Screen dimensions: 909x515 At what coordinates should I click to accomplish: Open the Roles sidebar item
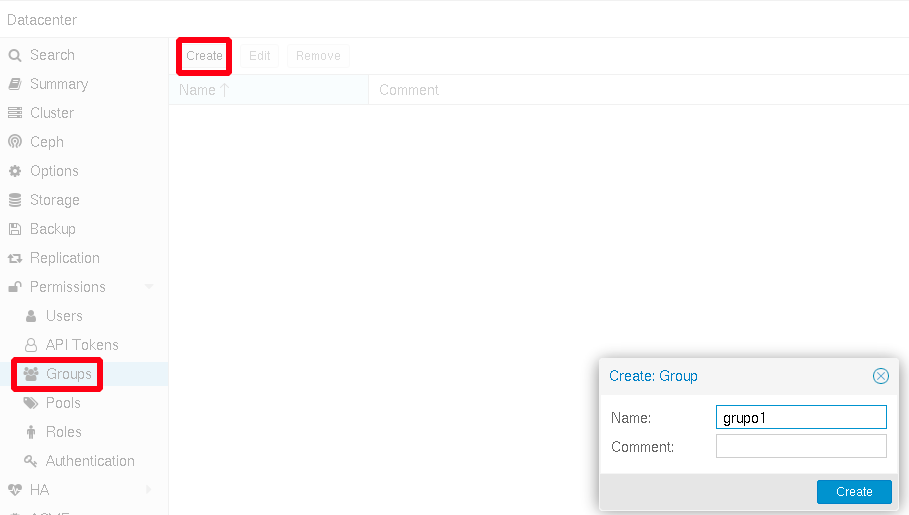pos(63,432)
